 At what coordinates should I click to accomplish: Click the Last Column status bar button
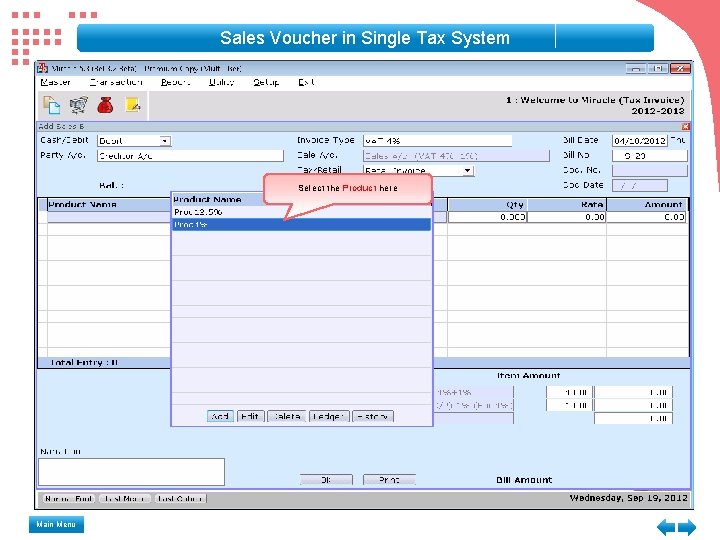pyautogui.click(x=180, y=499)
